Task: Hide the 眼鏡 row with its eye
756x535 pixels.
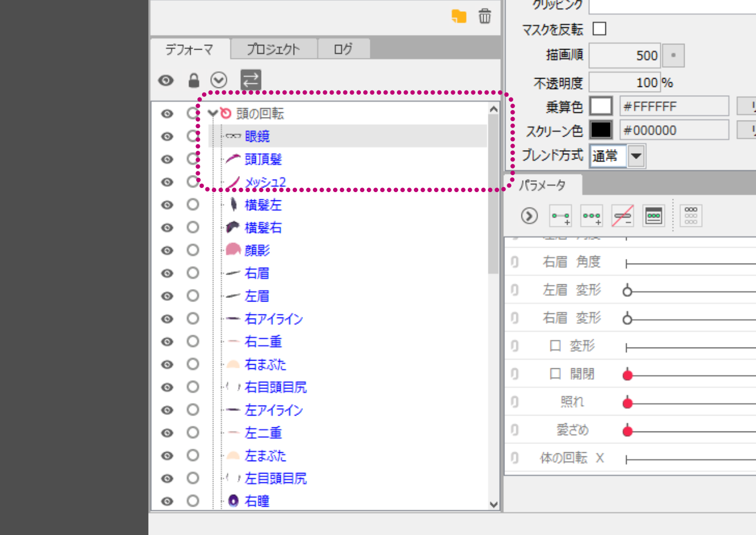Action: (167, 136)
